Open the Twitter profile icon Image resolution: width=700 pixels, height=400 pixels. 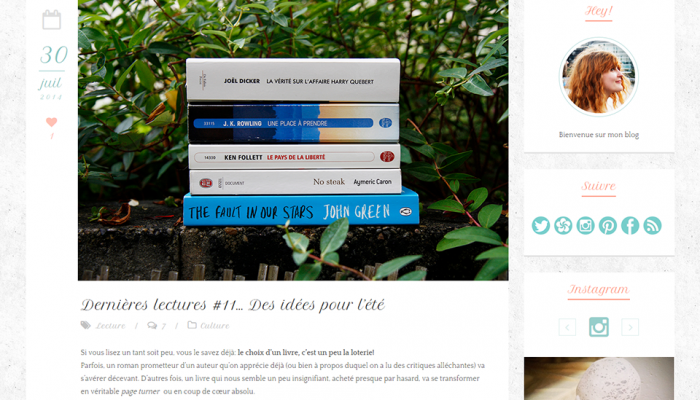coord(541,225)
